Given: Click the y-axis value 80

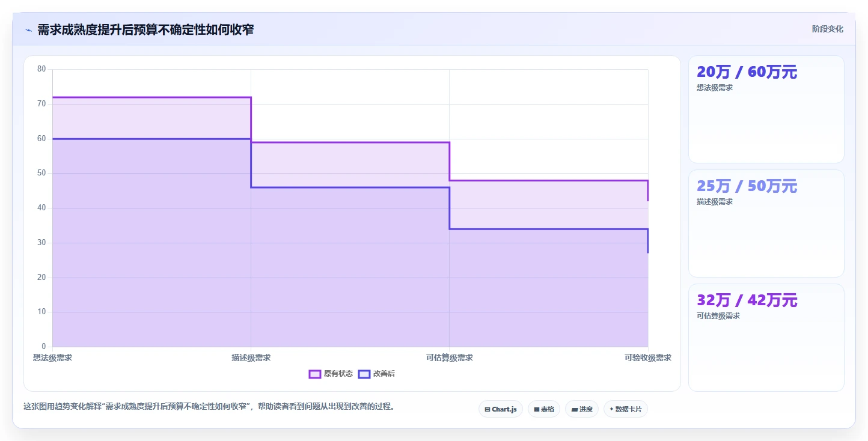Looking at the screenshot, I should click(x=41, y=69).
